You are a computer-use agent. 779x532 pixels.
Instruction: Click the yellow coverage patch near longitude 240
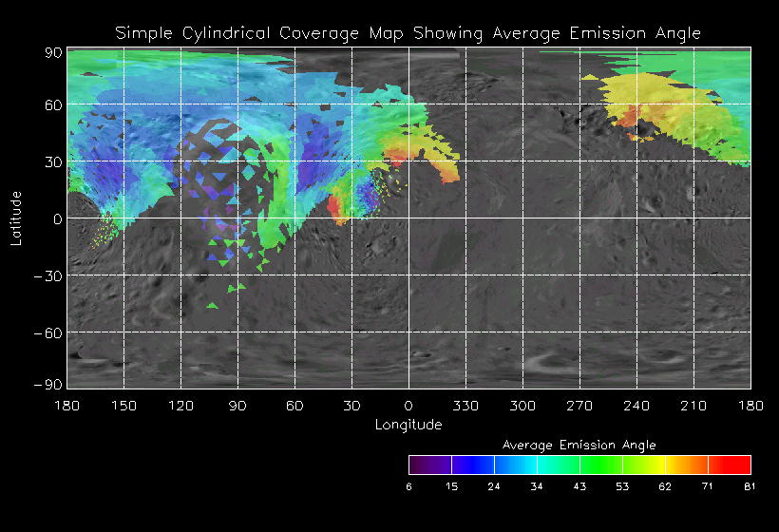(x=635, y=95)
